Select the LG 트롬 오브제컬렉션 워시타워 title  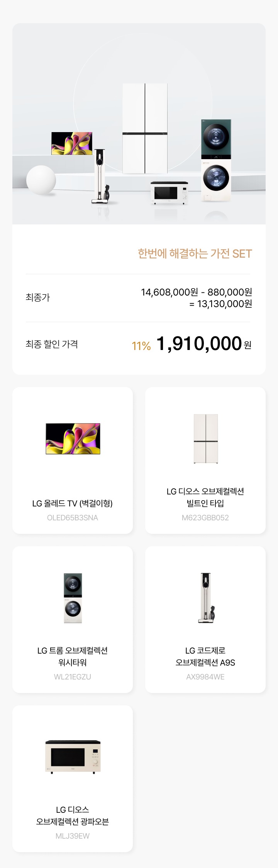73,656
